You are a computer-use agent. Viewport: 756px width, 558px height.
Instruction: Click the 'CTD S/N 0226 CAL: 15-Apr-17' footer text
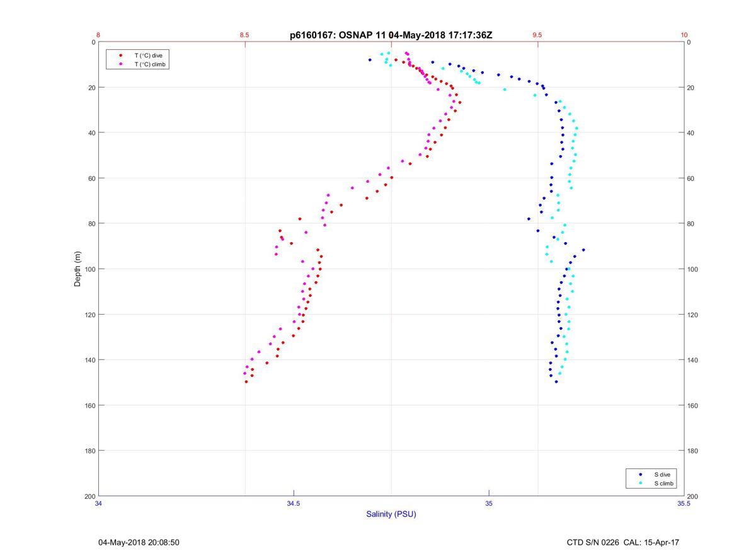coord(623,542)
